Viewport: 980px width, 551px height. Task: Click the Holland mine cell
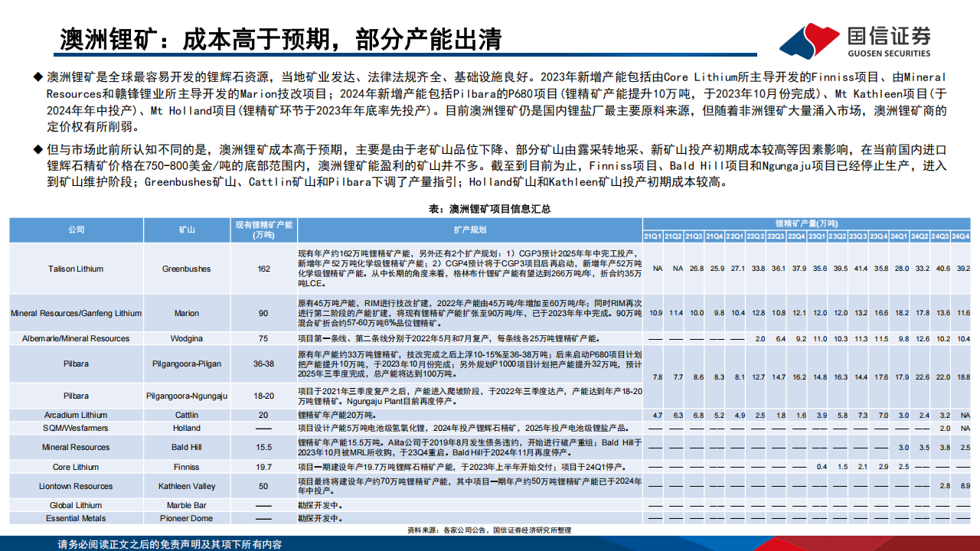click(x=186, y=428)
